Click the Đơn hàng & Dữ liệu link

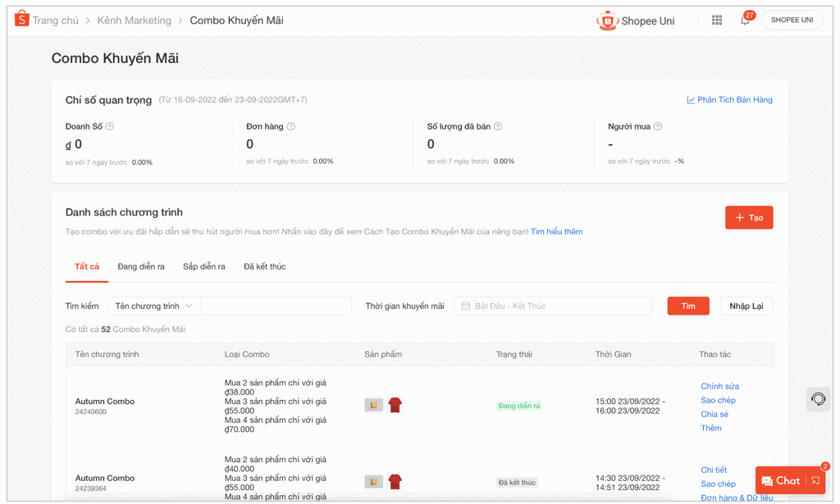click(x=737, y=497)
